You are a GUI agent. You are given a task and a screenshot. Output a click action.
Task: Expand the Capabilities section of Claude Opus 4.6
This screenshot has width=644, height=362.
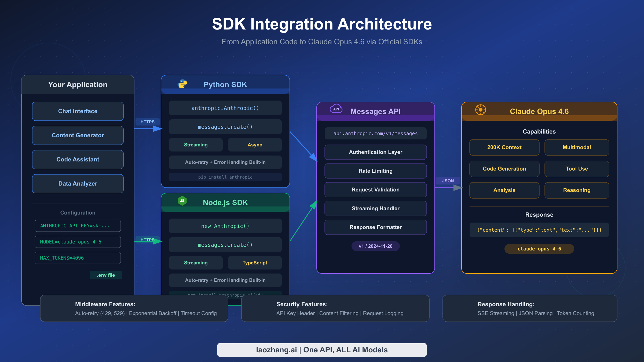click(x=539, y=131)
